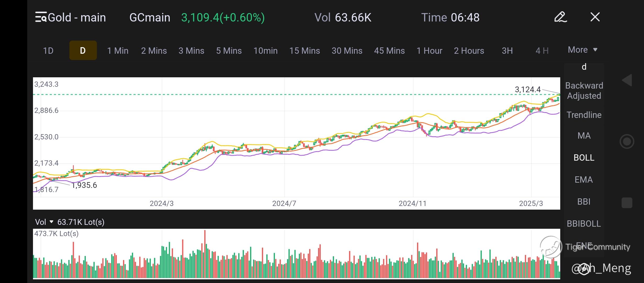644x283 pixels.
Task: Tap the Android home circle button
Action: pos(627,141)
